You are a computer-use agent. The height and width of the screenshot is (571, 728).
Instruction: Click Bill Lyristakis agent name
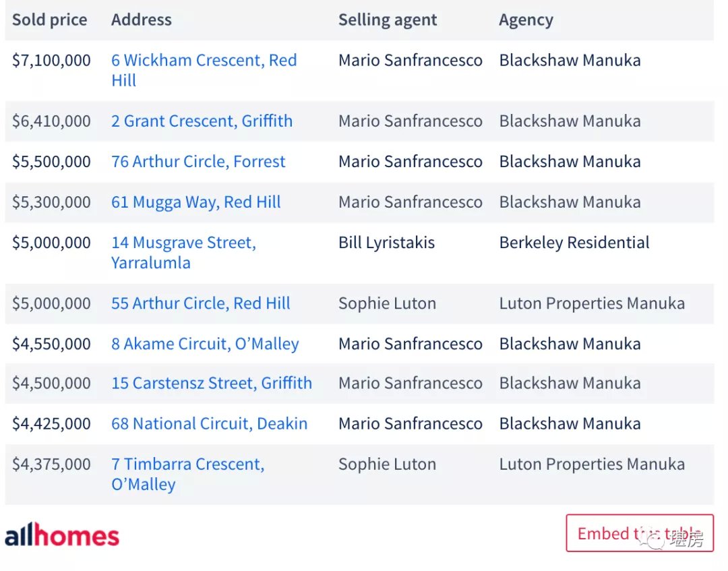point(387,243)
